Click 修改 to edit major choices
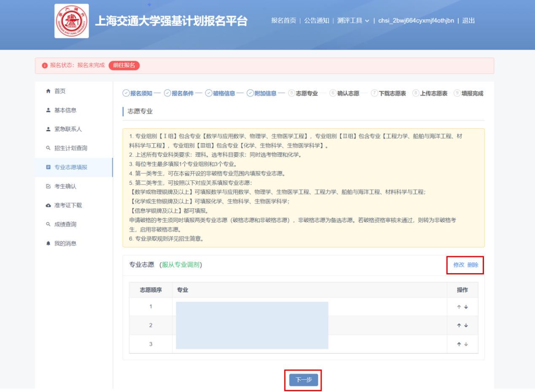535x392 pixels. [x=459, y=265]
